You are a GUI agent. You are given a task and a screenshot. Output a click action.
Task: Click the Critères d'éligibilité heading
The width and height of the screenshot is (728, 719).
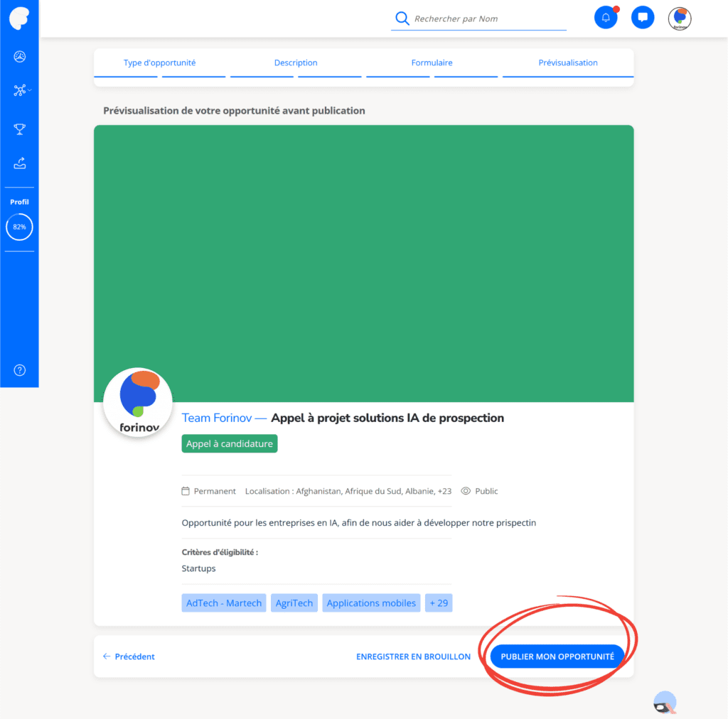pos(220,552)
